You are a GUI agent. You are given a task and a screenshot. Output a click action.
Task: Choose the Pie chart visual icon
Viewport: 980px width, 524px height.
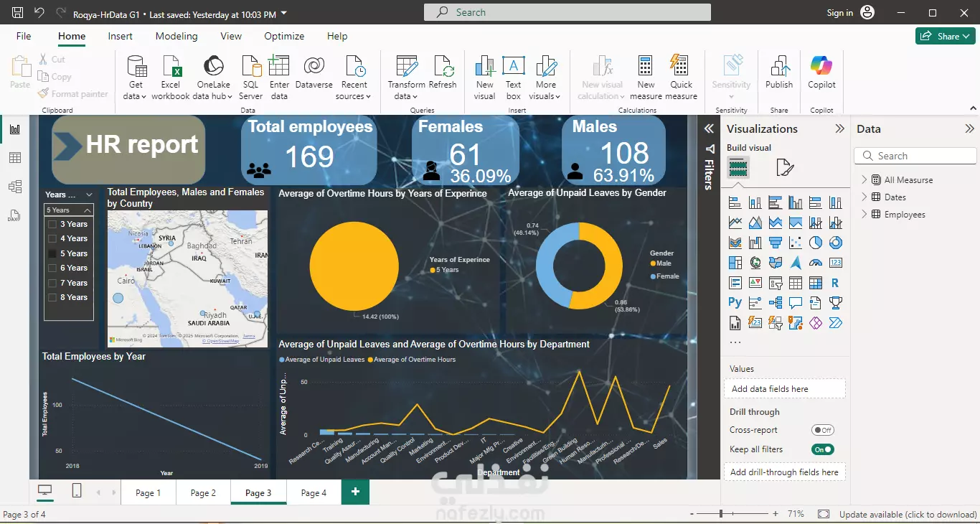(815, 243)
